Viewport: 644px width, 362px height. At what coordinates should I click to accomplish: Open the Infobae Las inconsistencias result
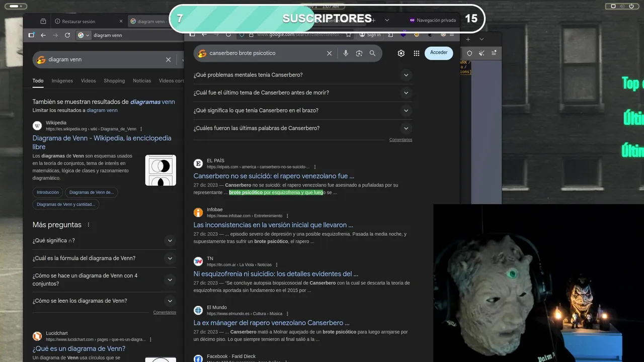pyautogui.click(x=273, y=225)
